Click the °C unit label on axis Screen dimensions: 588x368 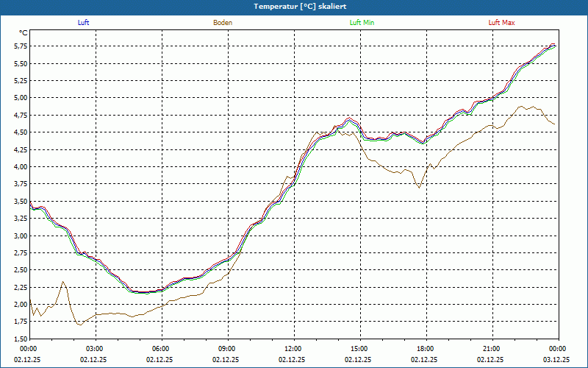23,33
